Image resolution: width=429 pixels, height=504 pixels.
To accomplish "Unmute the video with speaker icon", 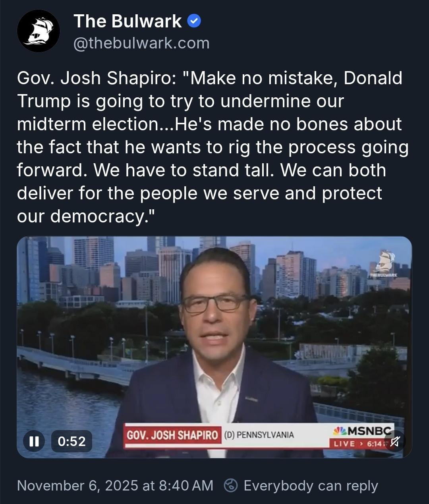I will (394, 441).
